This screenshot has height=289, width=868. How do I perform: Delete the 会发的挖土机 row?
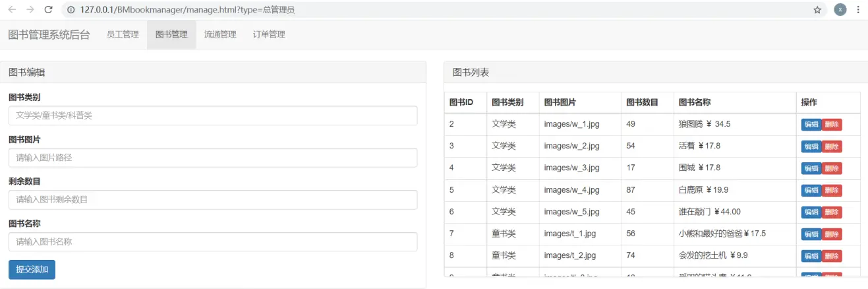point(832,256)
